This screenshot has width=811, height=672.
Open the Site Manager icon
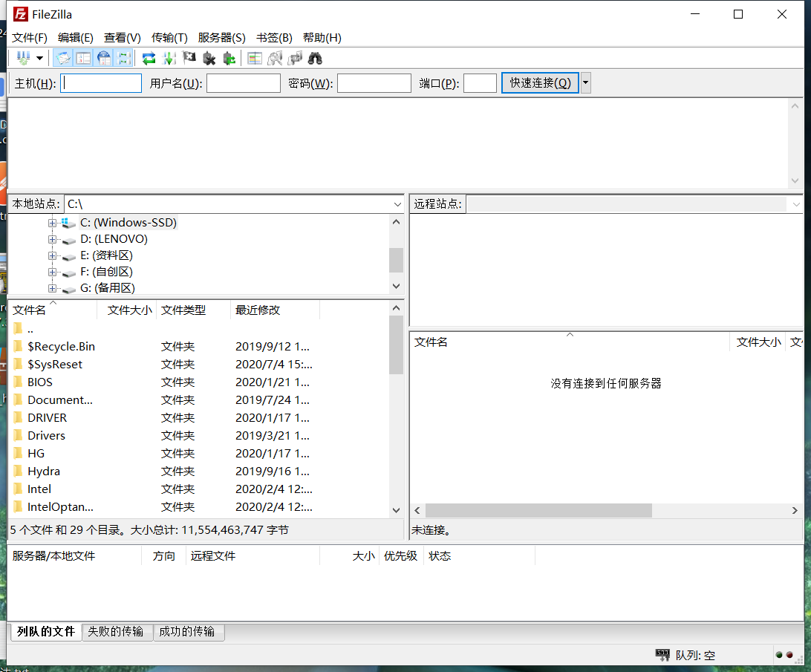coord(23,58)
